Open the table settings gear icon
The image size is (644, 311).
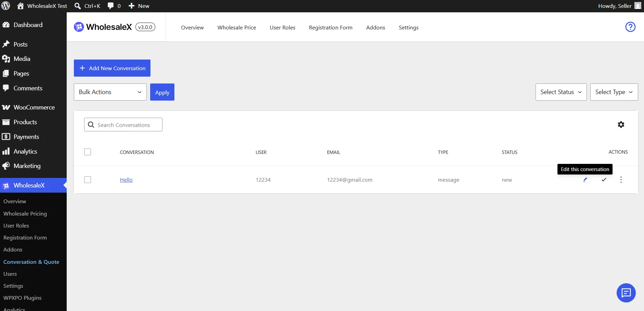click(621, 125)
